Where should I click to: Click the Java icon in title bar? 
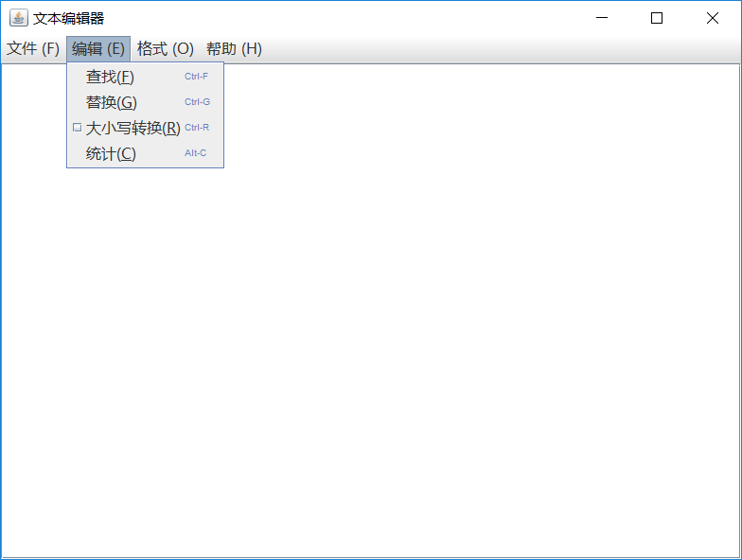[19, 18]
